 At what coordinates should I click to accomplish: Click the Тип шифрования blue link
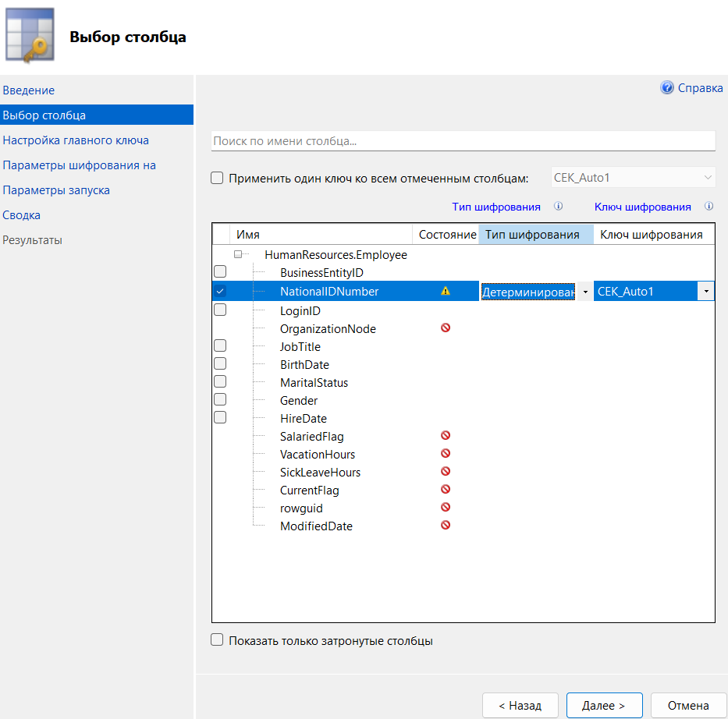[496, 207]
